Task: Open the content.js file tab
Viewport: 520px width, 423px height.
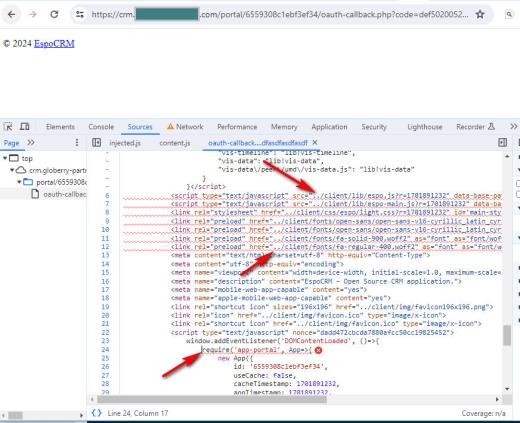Action: (175, 143)
